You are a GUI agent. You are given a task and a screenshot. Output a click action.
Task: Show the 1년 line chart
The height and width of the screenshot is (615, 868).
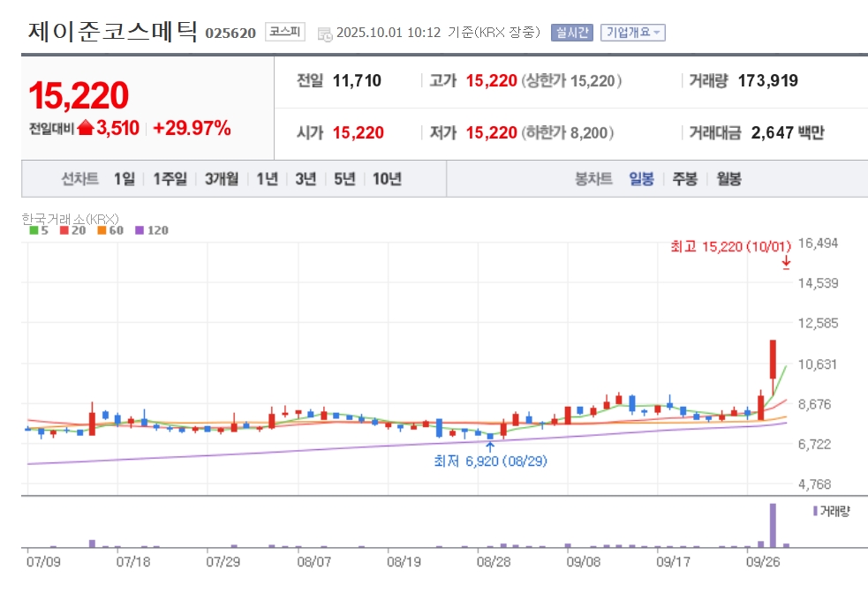point(268,178)
